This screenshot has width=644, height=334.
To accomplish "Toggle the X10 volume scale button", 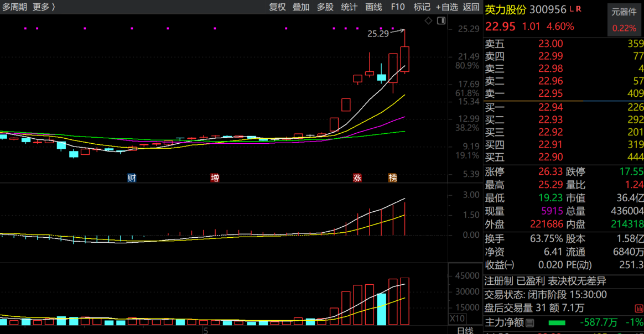I will tap(457, 319).
